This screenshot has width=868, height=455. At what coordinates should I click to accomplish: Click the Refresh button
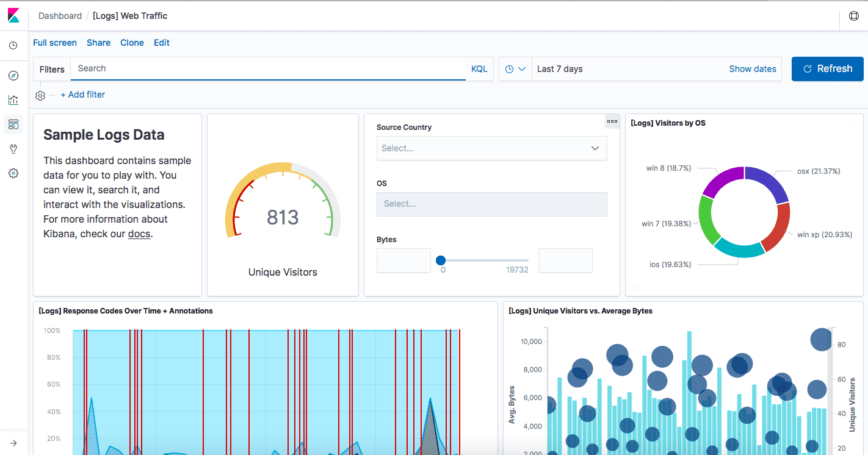(827, 69)
